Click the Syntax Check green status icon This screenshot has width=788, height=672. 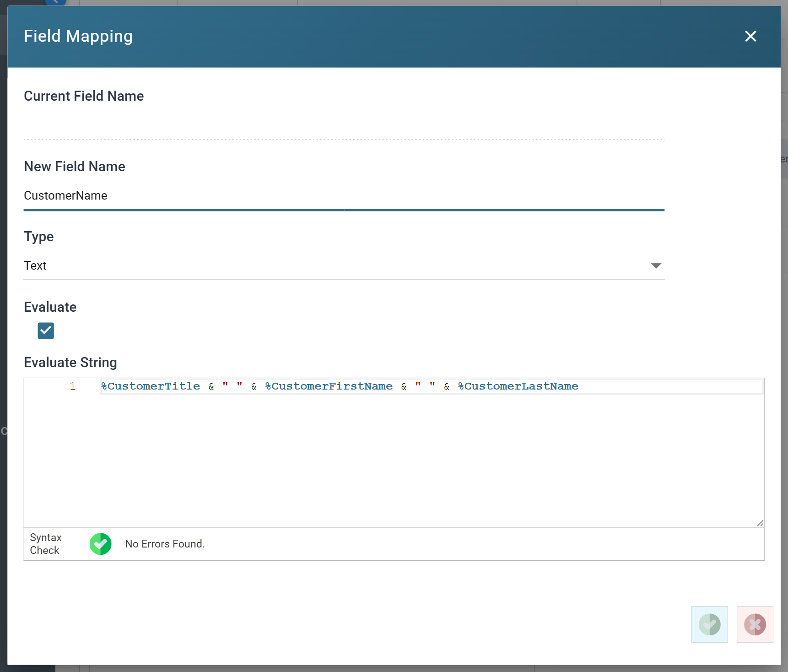[x=101, y=544]
